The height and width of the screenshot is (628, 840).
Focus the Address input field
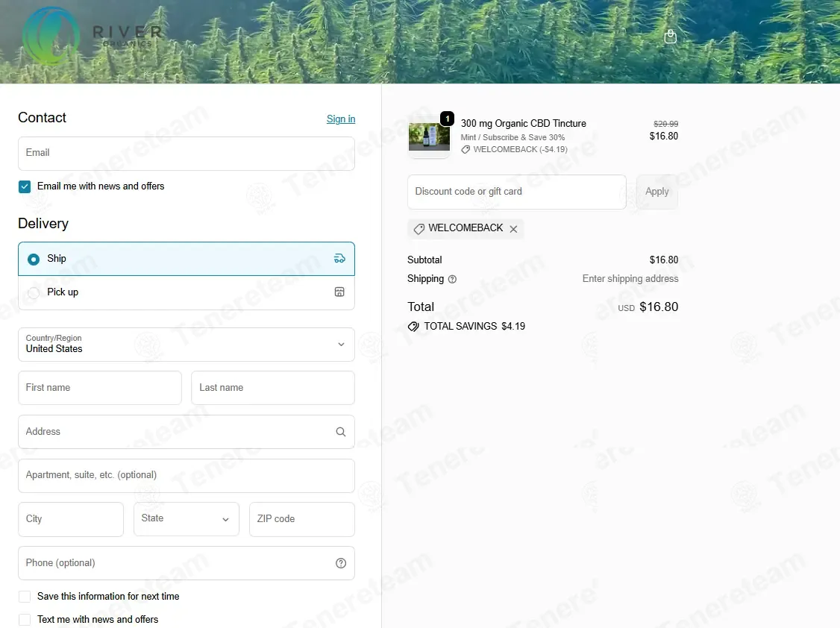pyautogui.click(x=187, y=432)
